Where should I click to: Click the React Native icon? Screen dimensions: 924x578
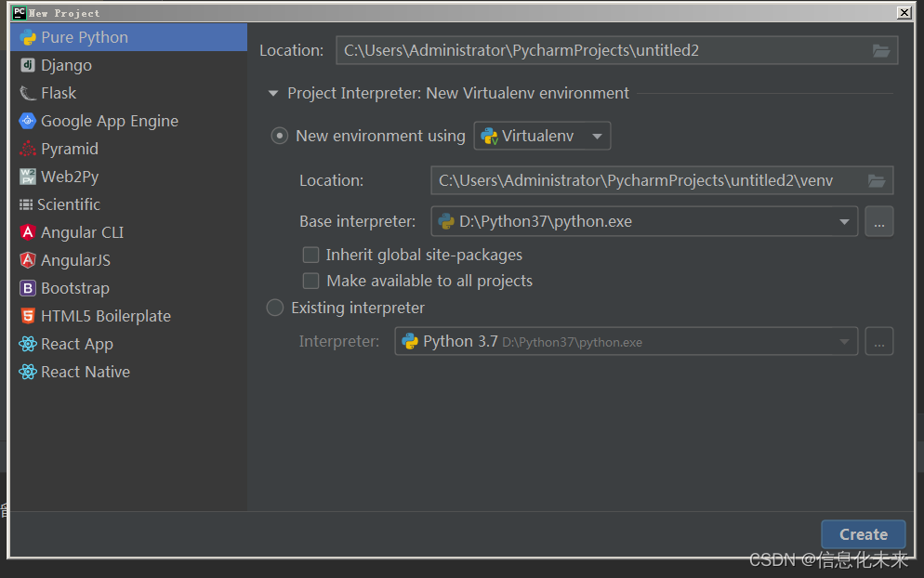[28, 372]
